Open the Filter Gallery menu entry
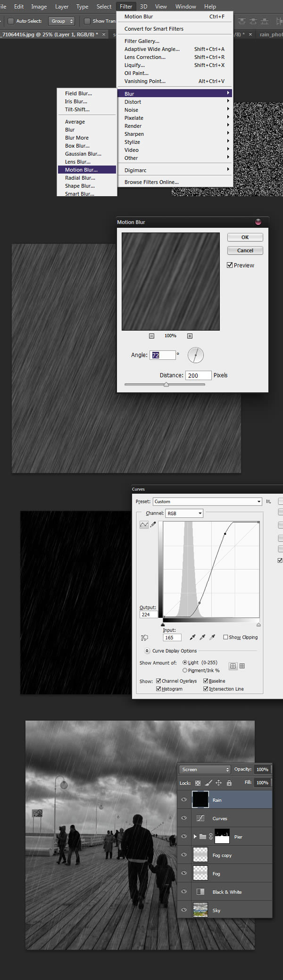This screenshot has width=283, height=980. [x=141, y=41]
